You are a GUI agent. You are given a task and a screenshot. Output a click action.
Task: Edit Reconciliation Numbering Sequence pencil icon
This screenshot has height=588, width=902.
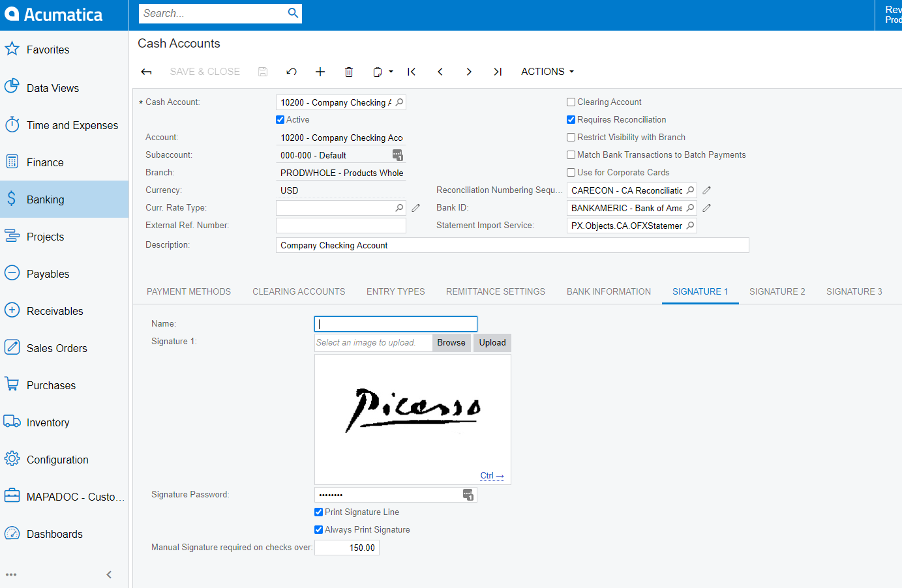(x=706, y=190)
